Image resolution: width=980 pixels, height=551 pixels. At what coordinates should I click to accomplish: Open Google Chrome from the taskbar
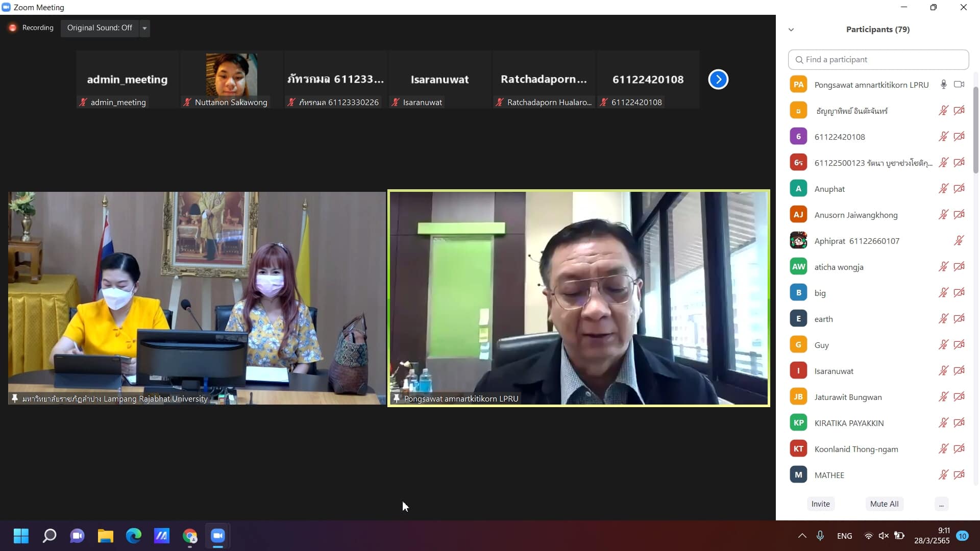[190, 536]
